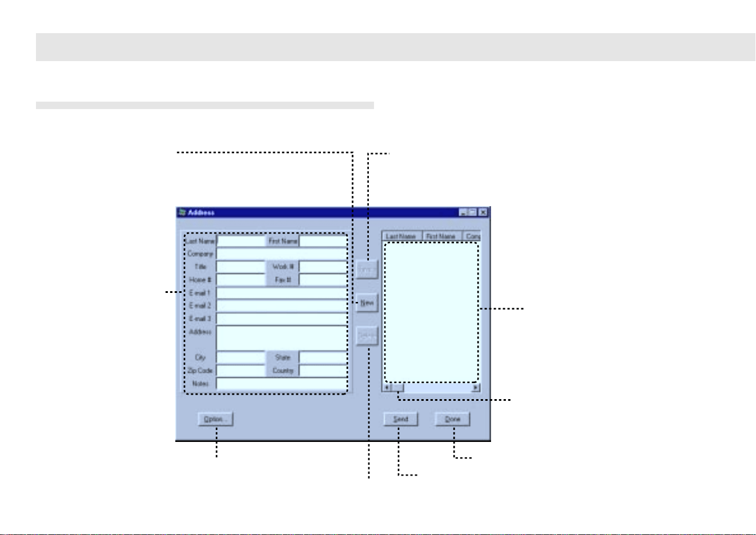The image size is (756, 535).
Task: Click the Home # phone field
Action: point(241,280)
